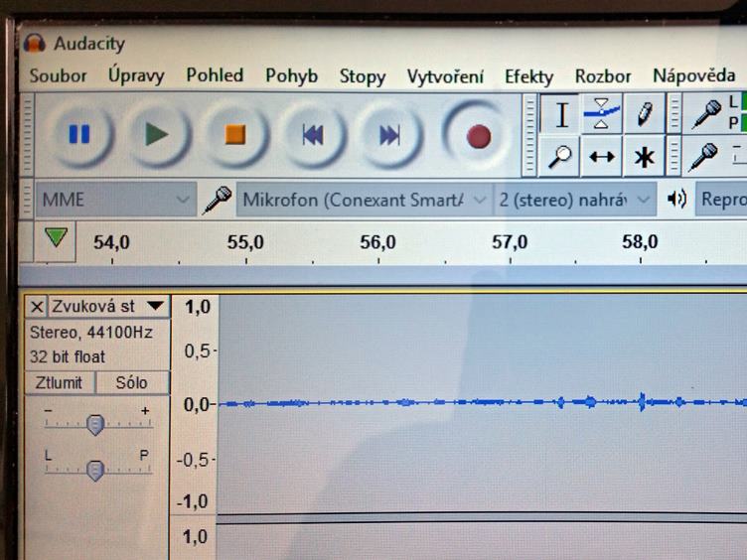This screenshot has height=560, width=747.
Task: Click the transport toolbar drag handle
Action: [27, 134]
